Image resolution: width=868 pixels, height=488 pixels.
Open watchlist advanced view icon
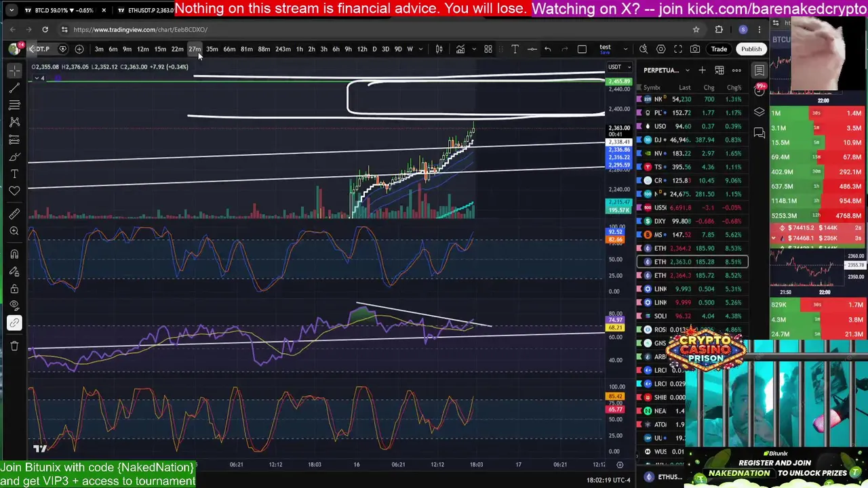[x=719, y=70]
